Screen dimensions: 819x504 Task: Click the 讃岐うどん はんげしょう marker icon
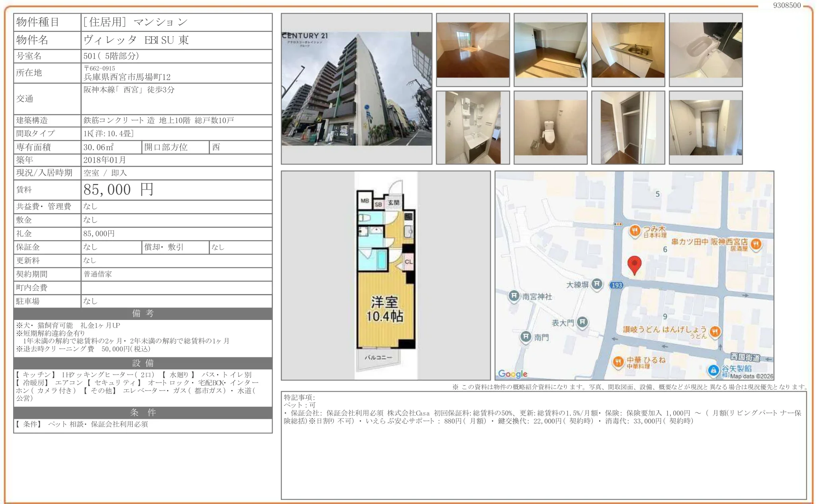715,331
